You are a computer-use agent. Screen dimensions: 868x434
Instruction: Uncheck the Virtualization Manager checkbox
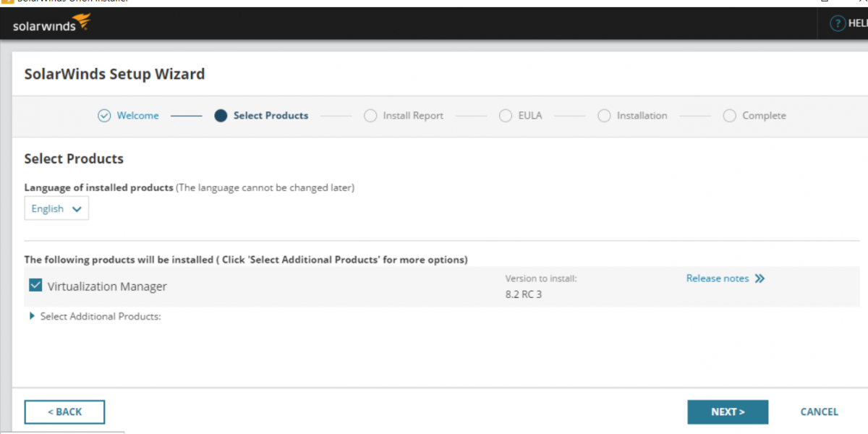click(35, 286)
